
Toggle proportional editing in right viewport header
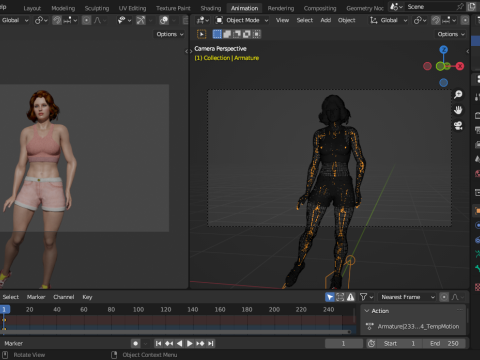(464, 20)
